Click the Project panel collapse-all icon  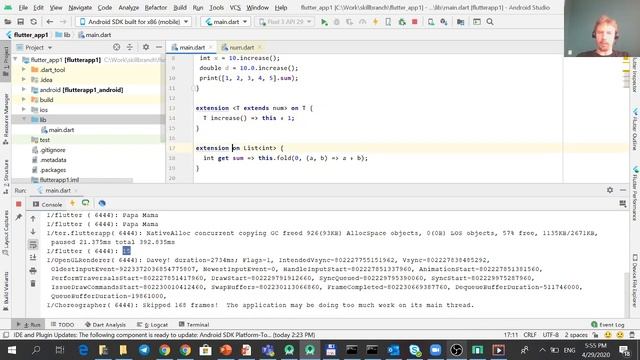130,47
